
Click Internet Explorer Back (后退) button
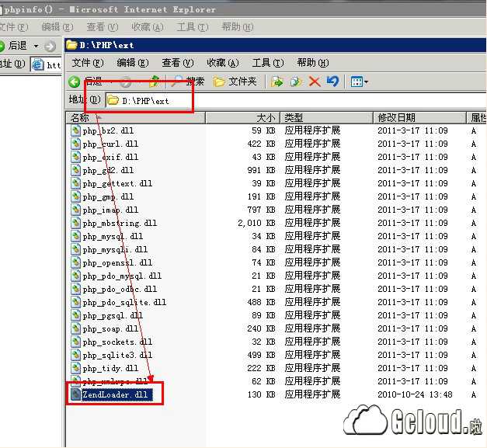(x=13, y=46)
